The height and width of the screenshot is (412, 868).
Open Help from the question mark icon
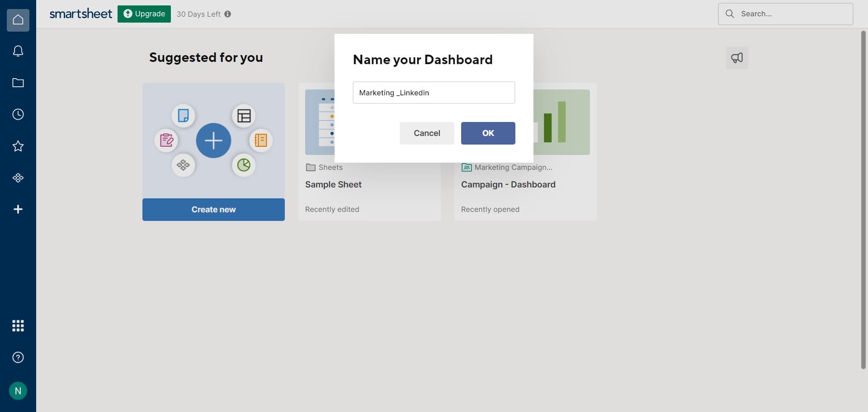click(x=18, y=357)
